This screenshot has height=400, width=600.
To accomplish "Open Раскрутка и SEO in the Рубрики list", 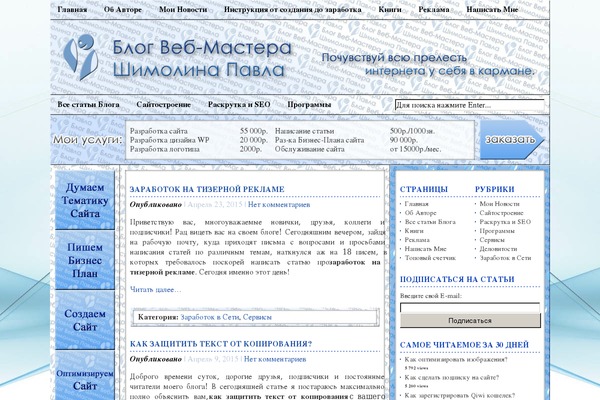I will [x=505, y=222].
